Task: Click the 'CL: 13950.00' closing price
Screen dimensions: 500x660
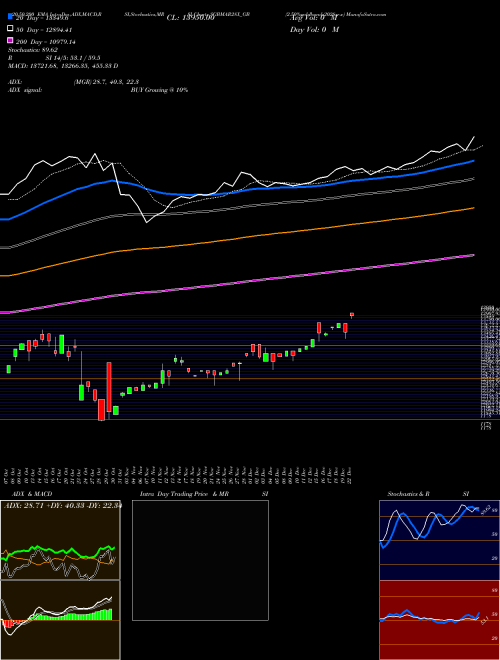Action: click(x=191, y=18)
